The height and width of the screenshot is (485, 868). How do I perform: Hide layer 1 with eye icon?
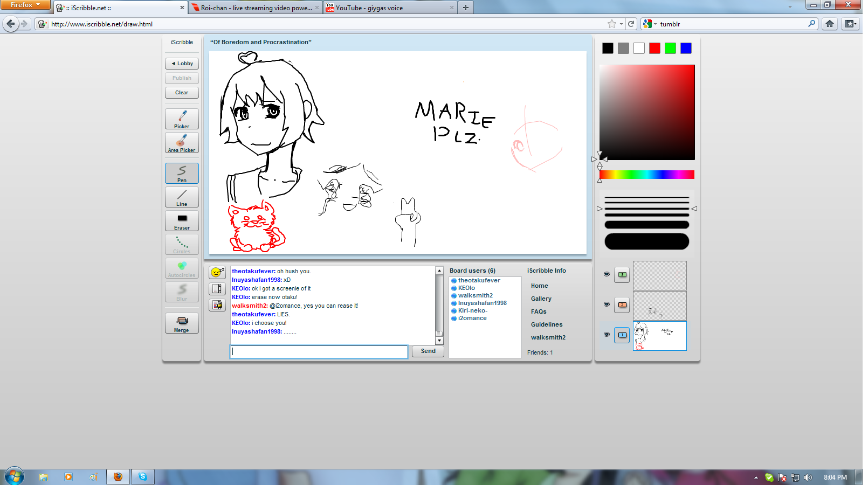[x=607, y=335]
